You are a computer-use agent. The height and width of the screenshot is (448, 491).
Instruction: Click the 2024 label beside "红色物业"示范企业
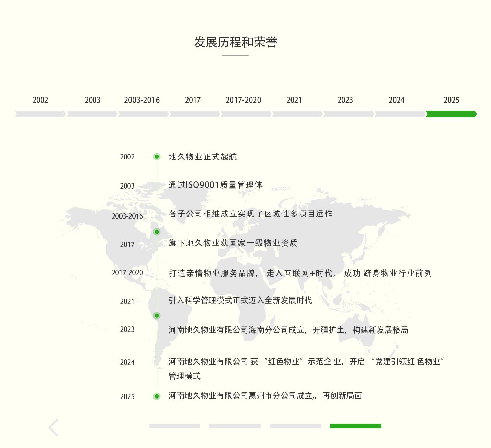point(127,362)
